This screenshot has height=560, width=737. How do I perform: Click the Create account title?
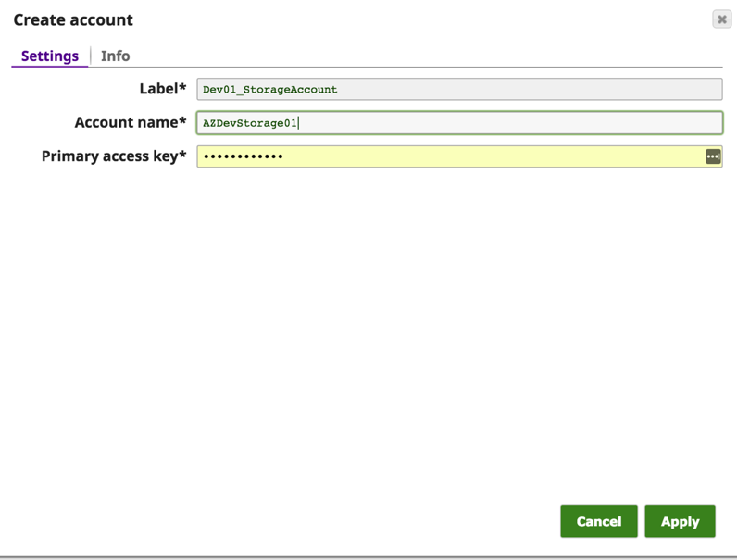(73, 19)
